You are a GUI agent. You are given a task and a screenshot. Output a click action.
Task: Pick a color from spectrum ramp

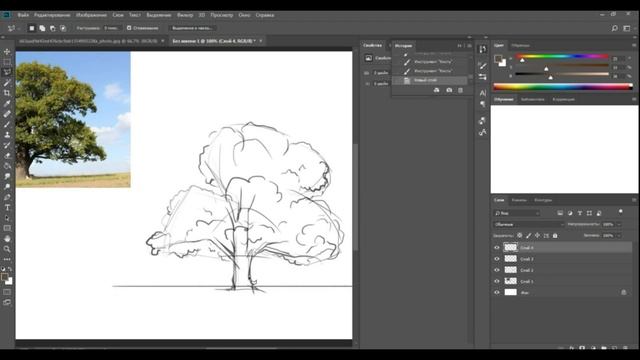(563, 87)
